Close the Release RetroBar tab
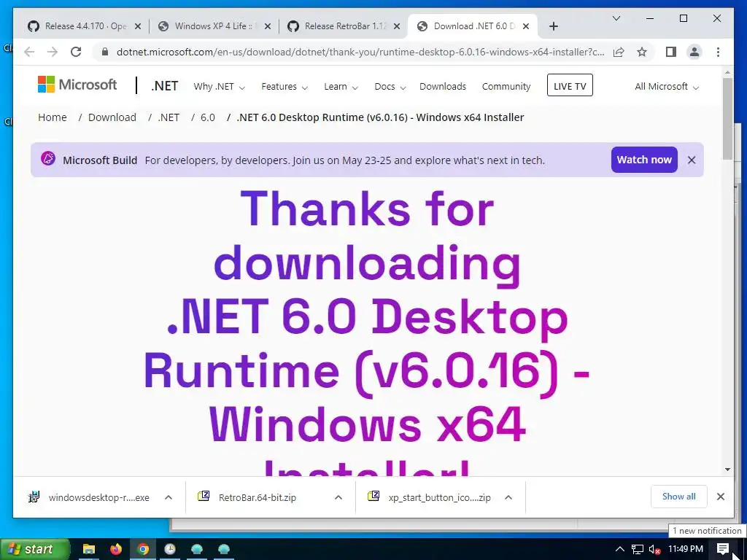The height and width of the screenshot is (560, 747). [x=396, y=26]
